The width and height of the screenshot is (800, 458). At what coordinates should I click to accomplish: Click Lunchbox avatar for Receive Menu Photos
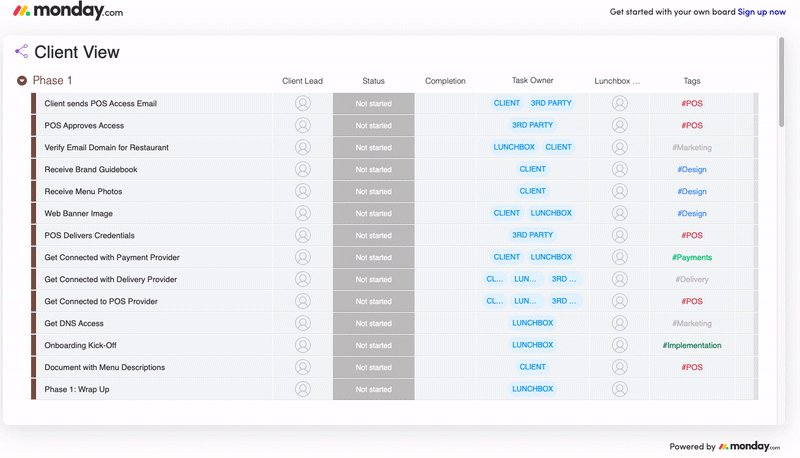[x=619, y=191]
